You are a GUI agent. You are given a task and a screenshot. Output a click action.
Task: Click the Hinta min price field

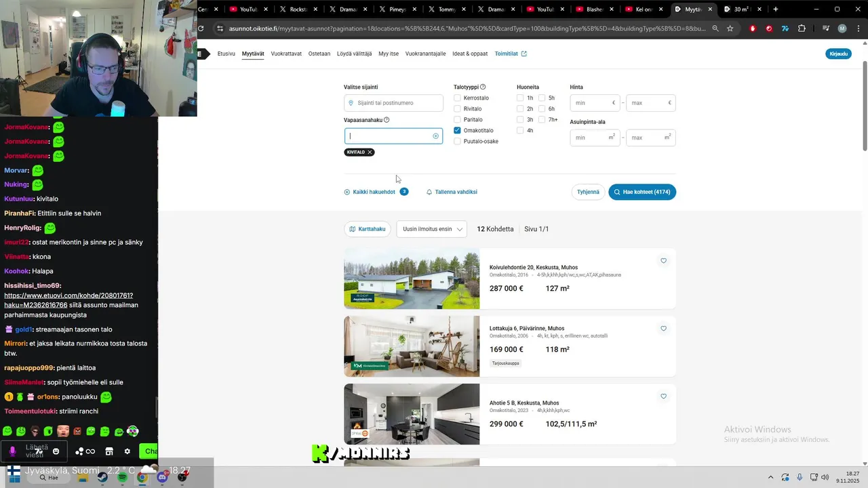click(x=595, y=103)
